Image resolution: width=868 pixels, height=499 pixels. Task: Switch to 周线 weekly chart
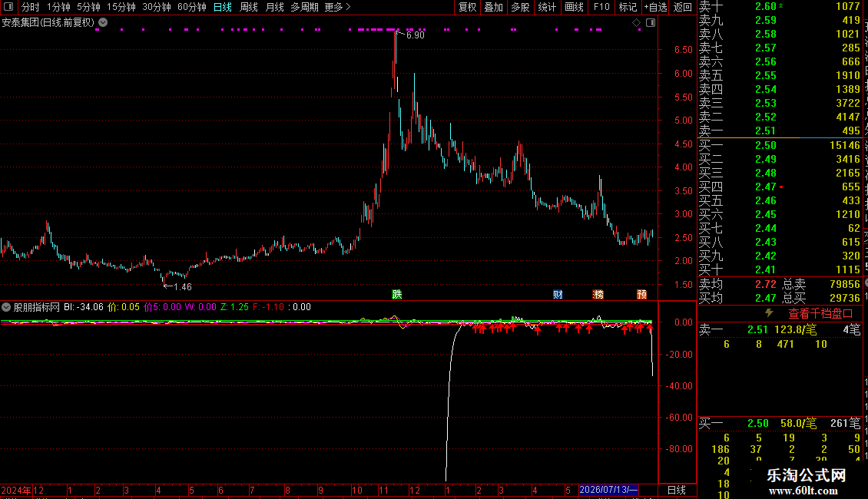click(x=249, y=7)
